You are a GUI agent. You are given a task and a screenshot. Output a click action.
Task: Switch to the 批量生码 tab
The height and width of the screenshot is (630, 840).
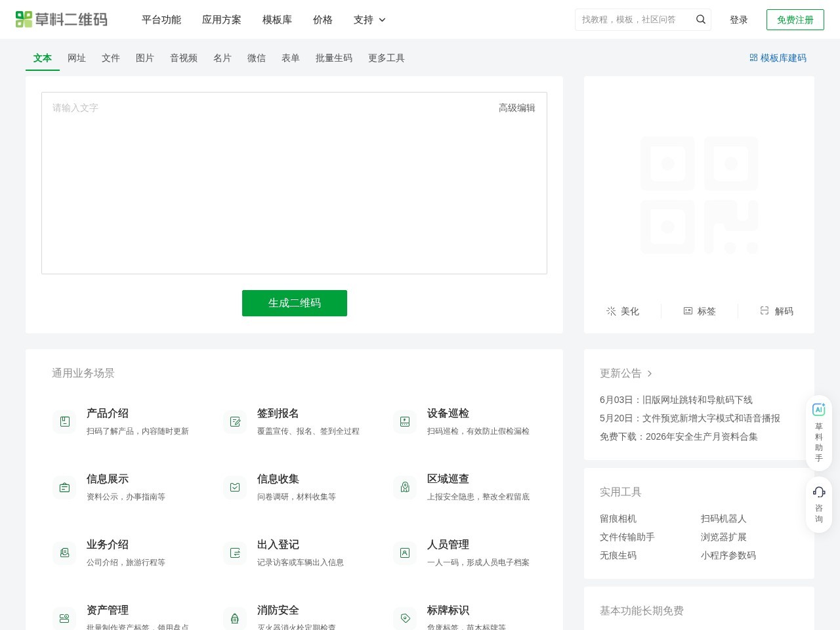pyautogui.click(x=334, y=58)
